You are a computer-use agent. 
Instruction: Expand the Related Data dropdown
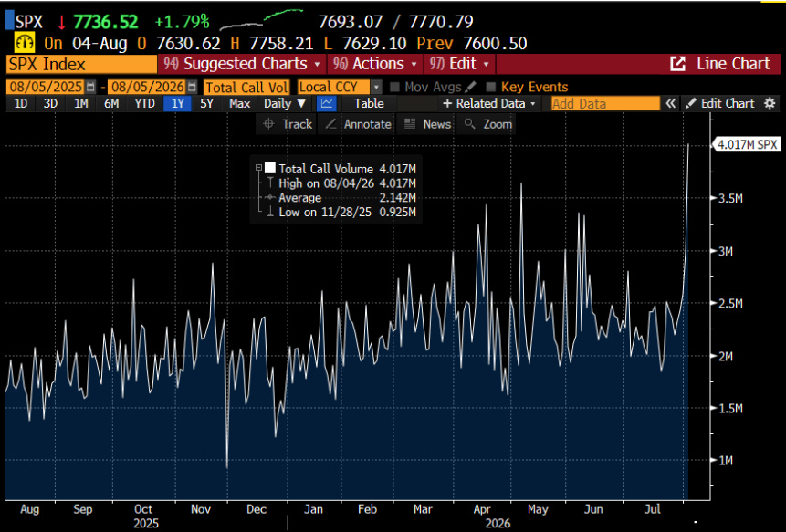pyautogui.click(x=488, y=103)
